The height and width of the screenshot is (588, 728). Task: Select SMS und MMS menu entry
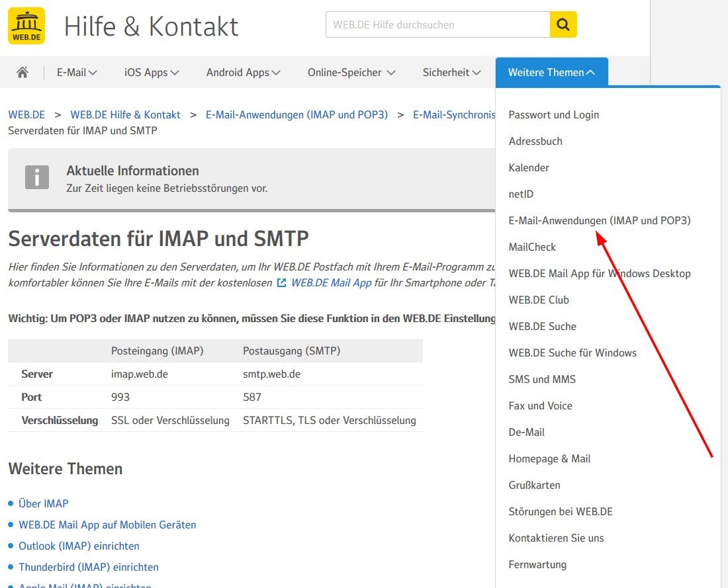point(542,379)
